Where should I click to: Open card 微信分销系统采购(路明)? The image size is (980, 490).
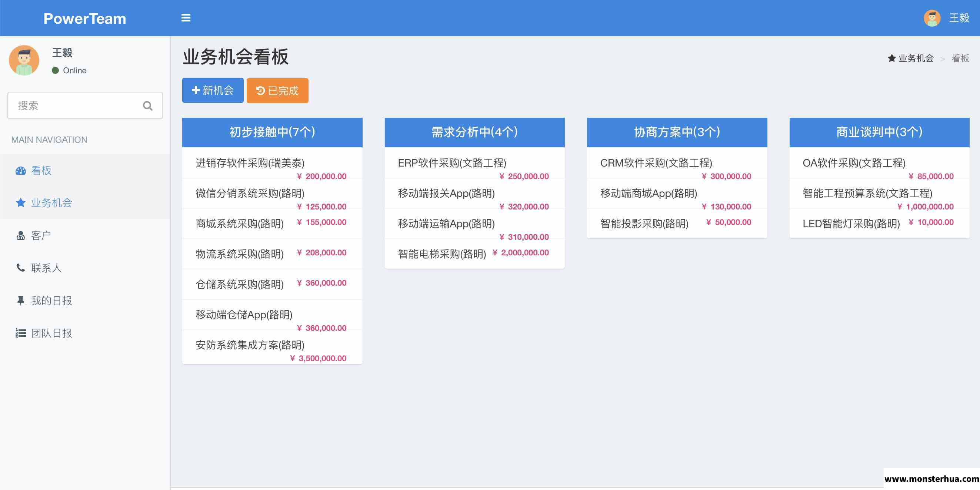[272, 193]
